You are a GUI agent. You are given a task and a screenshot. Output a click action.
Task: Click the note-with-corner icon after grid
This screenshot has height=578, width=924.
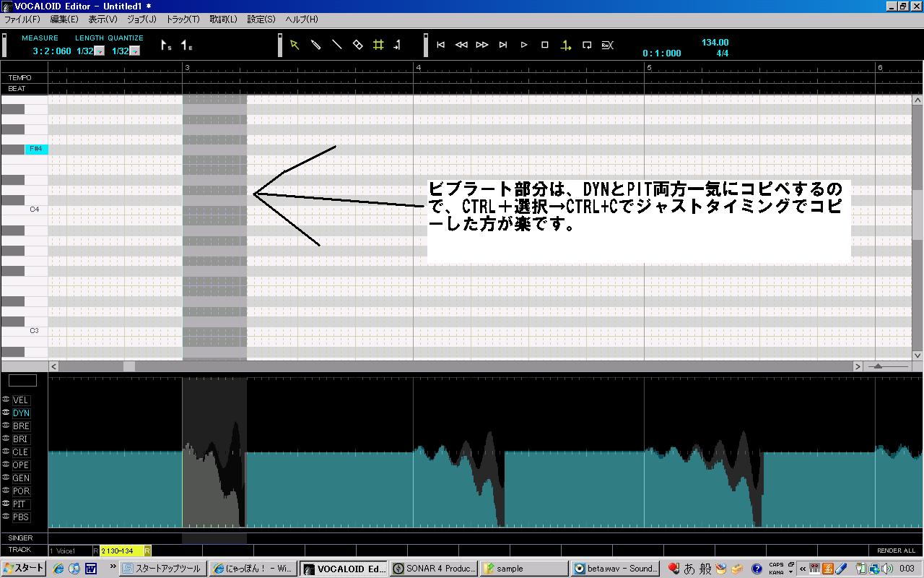[397, 45]
